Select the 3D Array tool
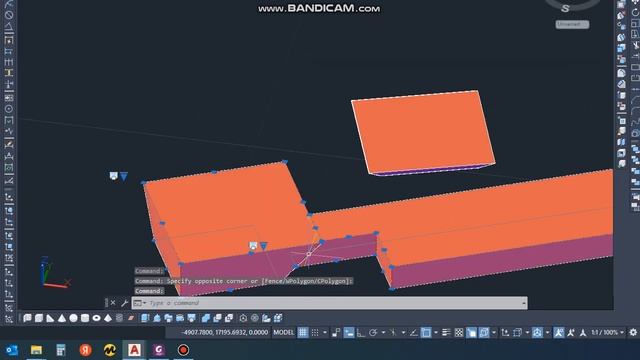The height and width of the screenshot is (360, 640). coord(278,318)
